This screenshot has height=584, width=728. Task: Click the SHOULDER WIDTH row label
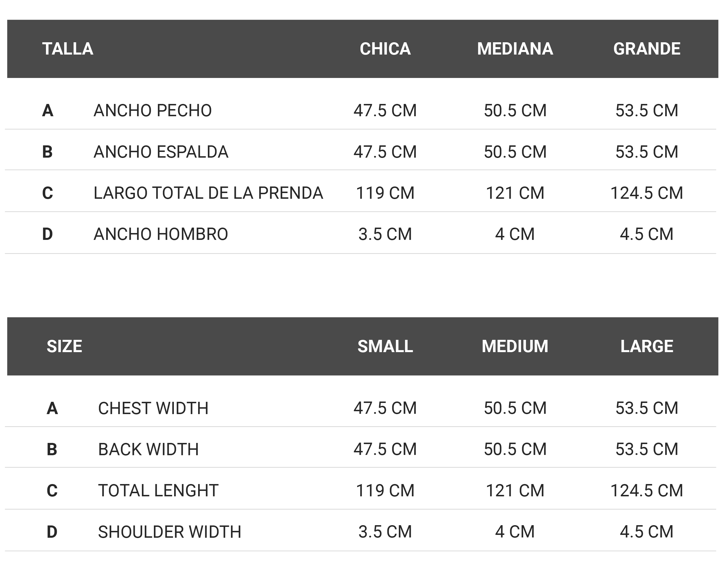click(170, 532)
